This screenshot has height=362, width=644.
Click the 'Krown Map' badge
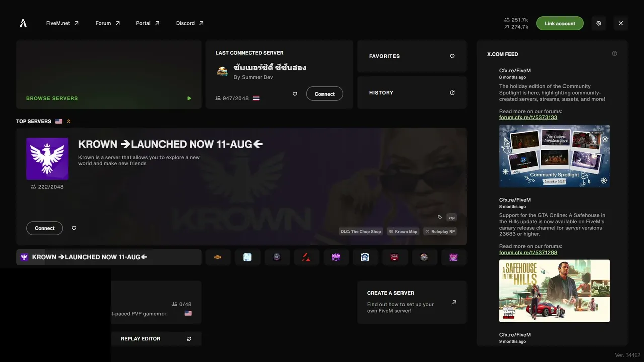point(403,231)
